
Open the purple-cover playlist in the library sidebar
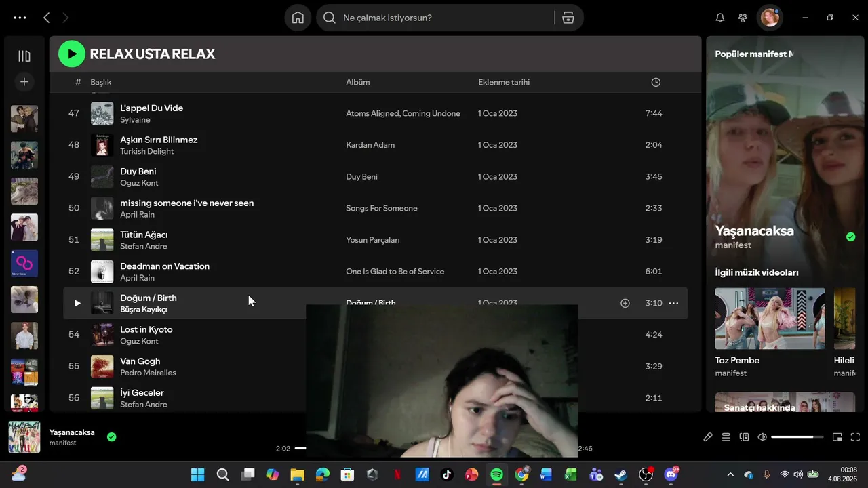pos(24,264)
